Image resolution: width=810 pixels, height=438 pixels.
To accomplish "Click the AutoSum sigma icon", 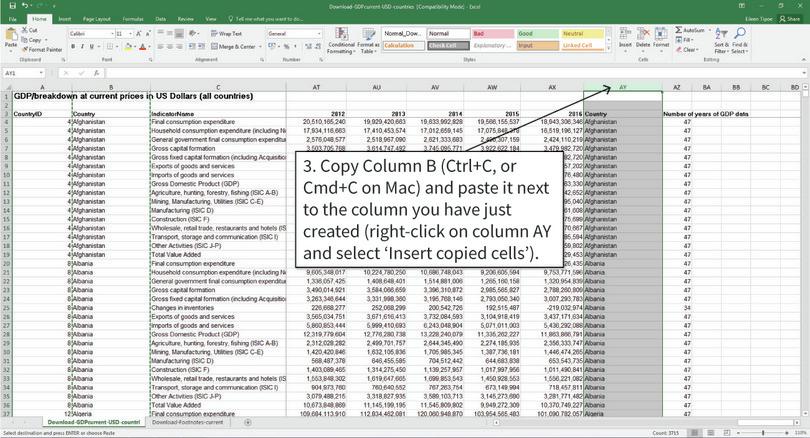I will 679,30.
